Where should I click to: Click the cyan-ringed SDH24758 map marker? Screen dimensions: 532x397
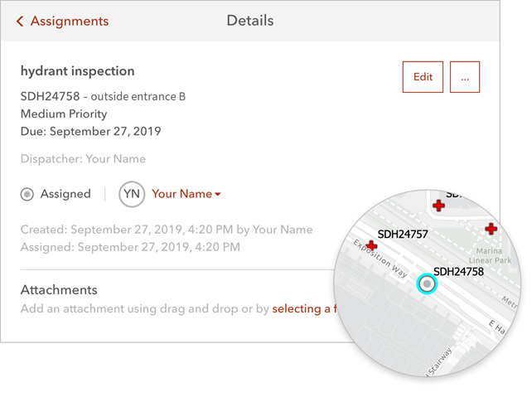pos(427,284)
